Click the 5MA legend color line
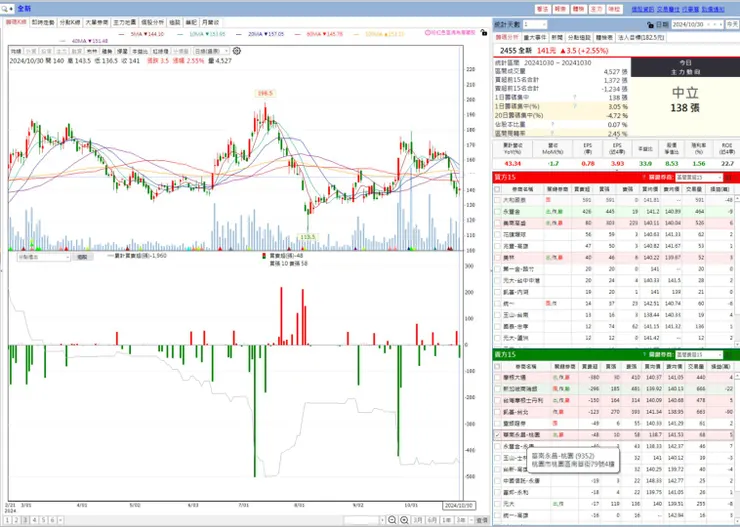The image size is (740, 527). [x=122, y=34]
